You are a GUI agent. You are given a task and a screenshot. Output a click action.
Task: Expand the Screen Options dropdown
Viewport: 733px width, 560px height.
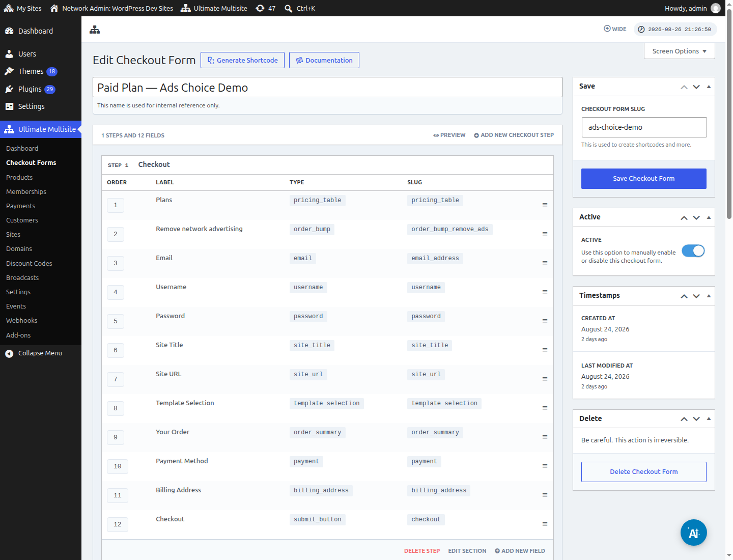pos(680,51)
